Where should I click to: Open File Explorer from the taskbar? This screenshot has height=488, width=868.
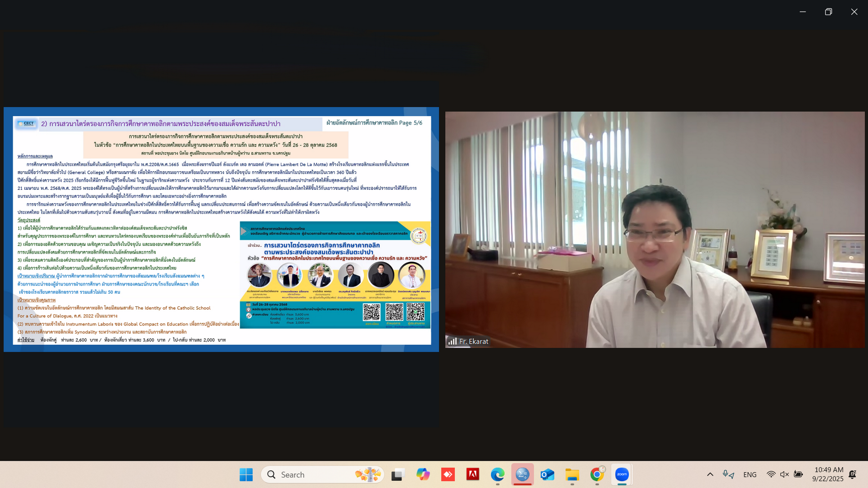click(x=572, y=474)
